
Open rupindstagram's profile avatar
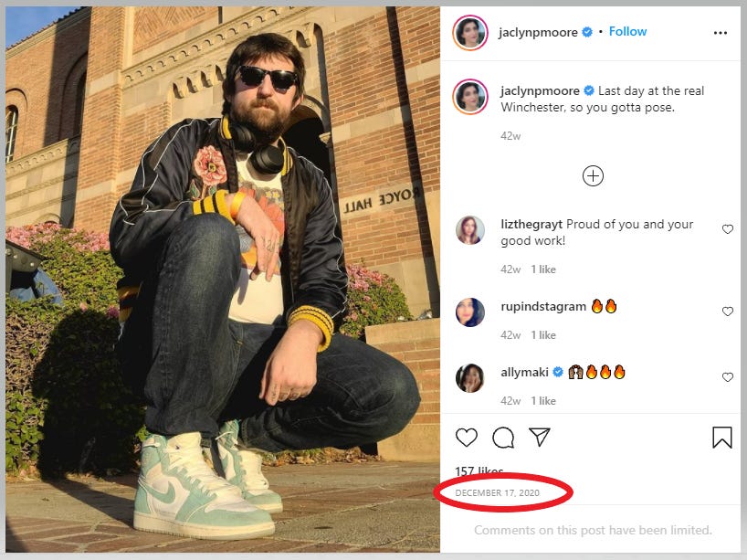pyautogui.click(x=470, y=312)
